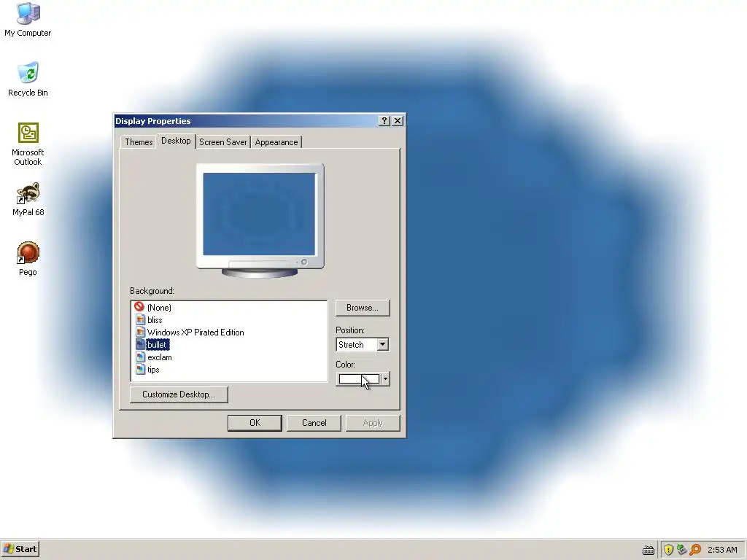Select the exclam background entry
This screenshot has height=560, width=747.
(x=160, y=357)
